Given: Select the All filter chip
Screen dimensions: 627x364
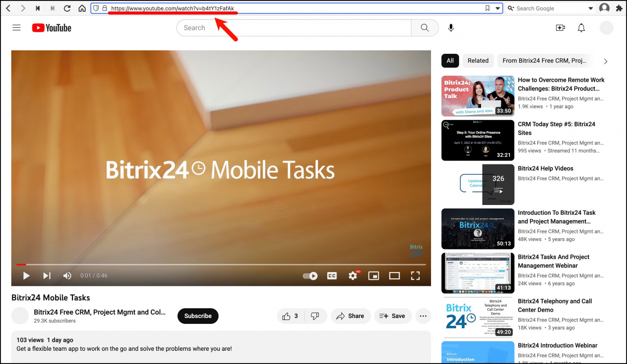Looking at the screenshot, I should tap(450, 61).
